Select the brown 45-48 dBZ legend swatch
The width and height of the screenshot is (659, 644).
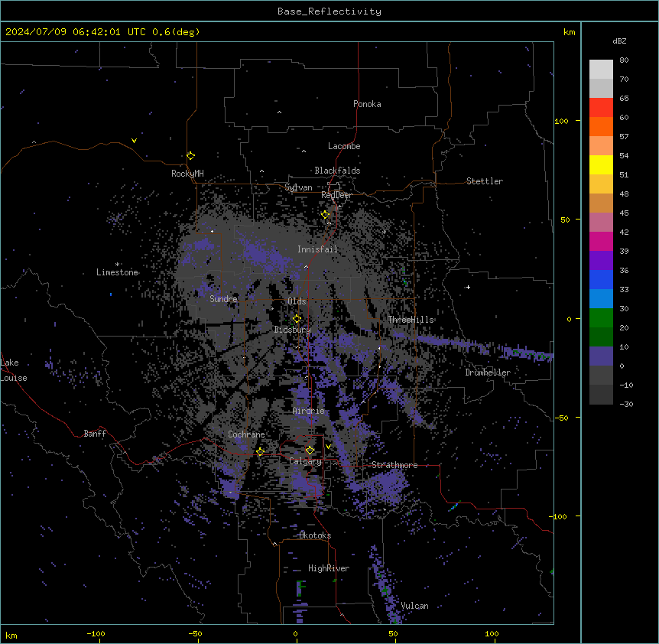601,203
